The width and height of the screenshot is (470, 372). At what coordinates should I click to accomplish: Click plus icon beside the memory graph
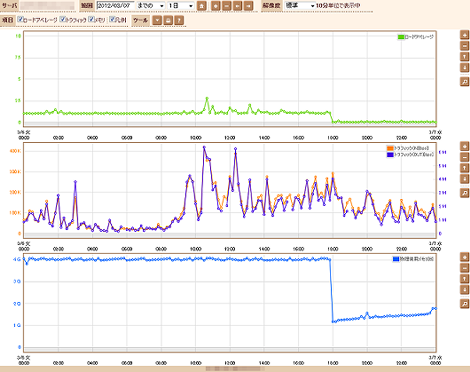[465, 257]
